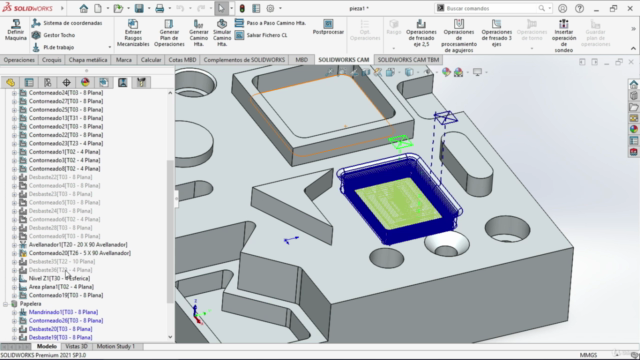This screenshot has height=360, width=640.
Task: Expand Mandrinado1[T03 - 8 Plana] node
Action: (14, 312)
